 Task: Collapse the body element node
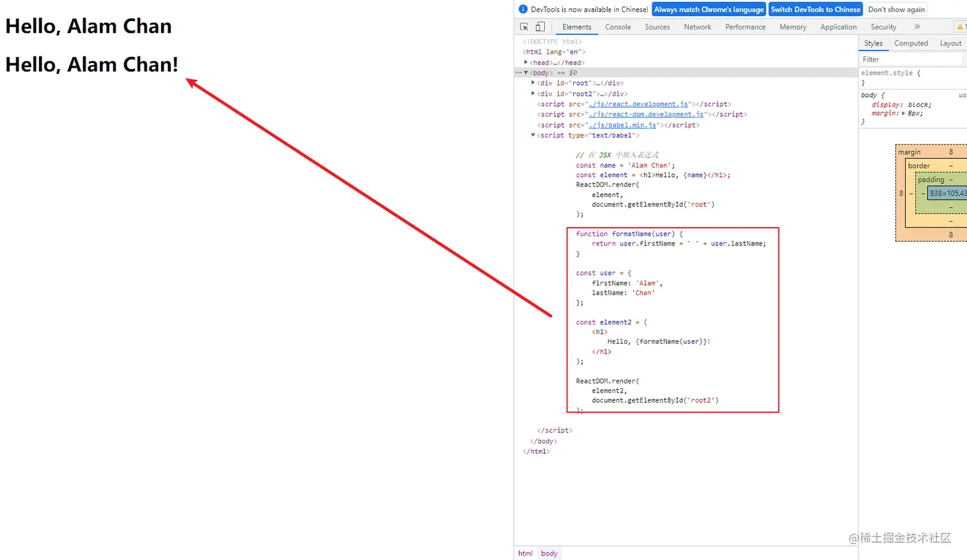point(526,73)
